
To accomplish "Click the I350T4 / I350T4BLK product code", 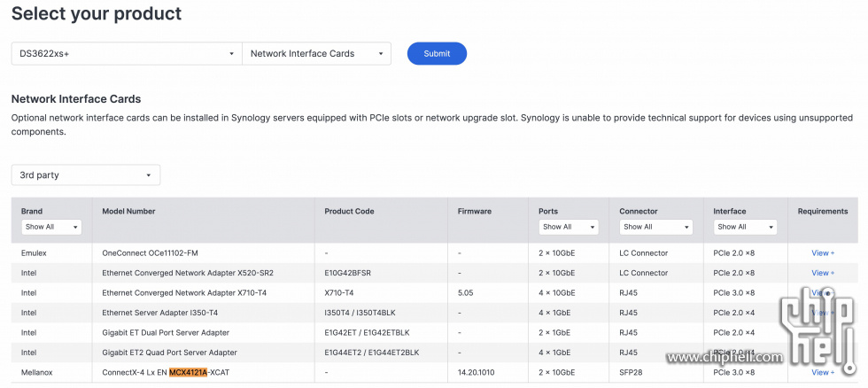I will pos(360,313).
